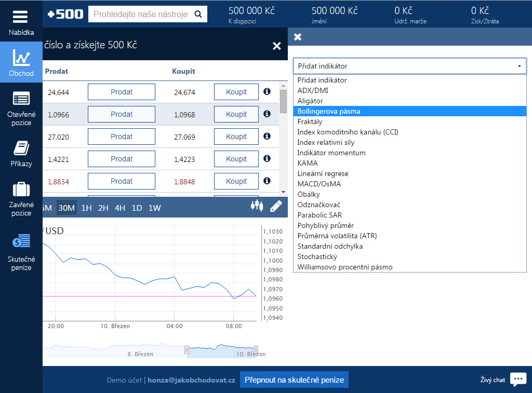Open the Obchod trading section
532x393 pixels.
21,62
